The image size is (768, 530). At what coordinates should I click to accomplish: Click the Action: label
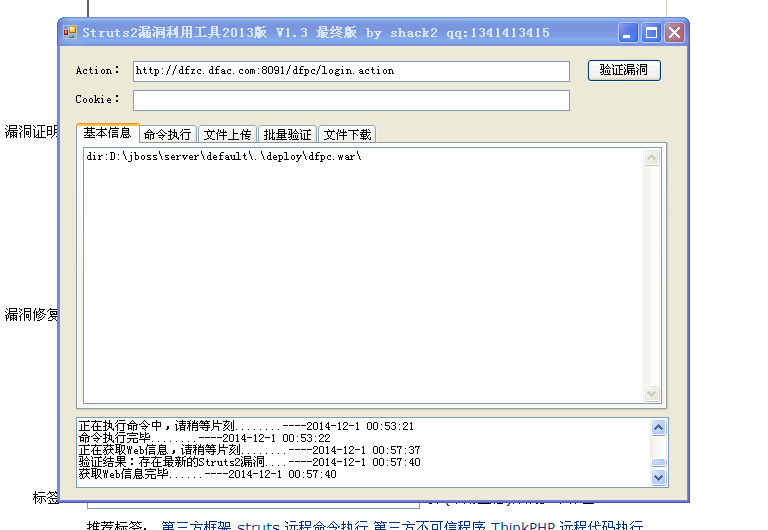[97, 71]
